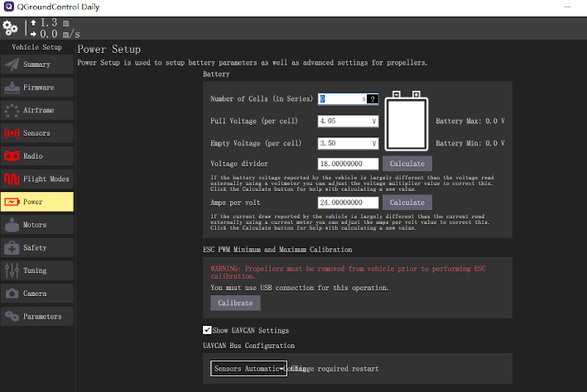Open the Tuning section

click(x=37, y=270)
